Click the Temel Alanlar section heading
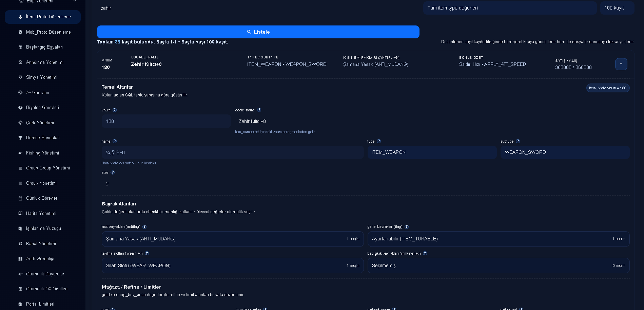Viewport: 644px width, 310px height. (x=117, y=87)
